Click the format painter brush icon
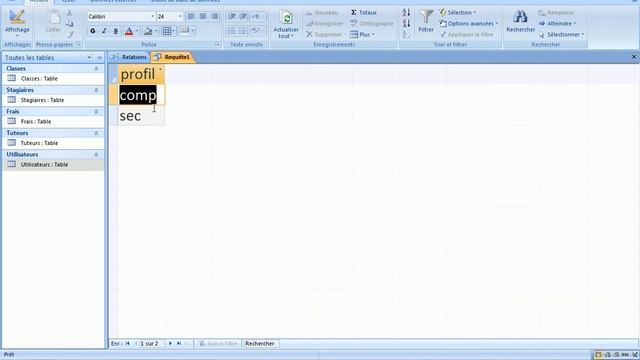Image resolution: width=640 pixels, height=360 pixels. (70, 35)
